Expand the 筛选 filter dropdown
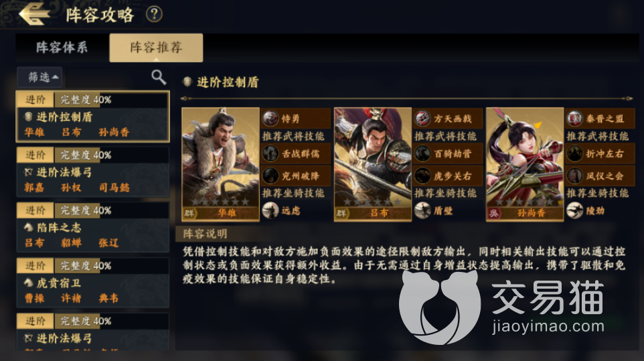This screenshot has width=644, height=361. click(40, 77)
